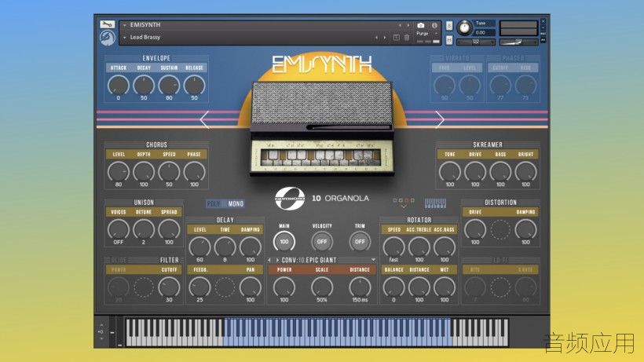The image size is (644, 362).
Task: Click the MAIN volume knob showing 100
Action: pos(284,242)
